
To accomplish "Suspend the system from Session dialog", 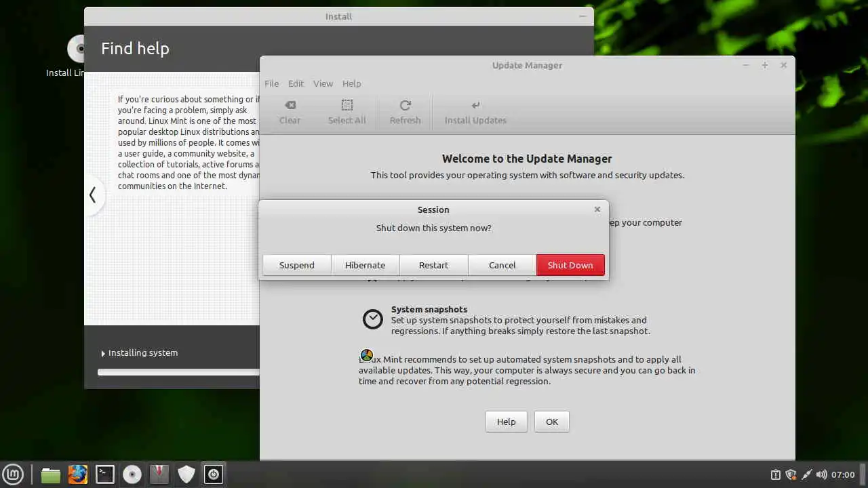I will tap(296, 265).
